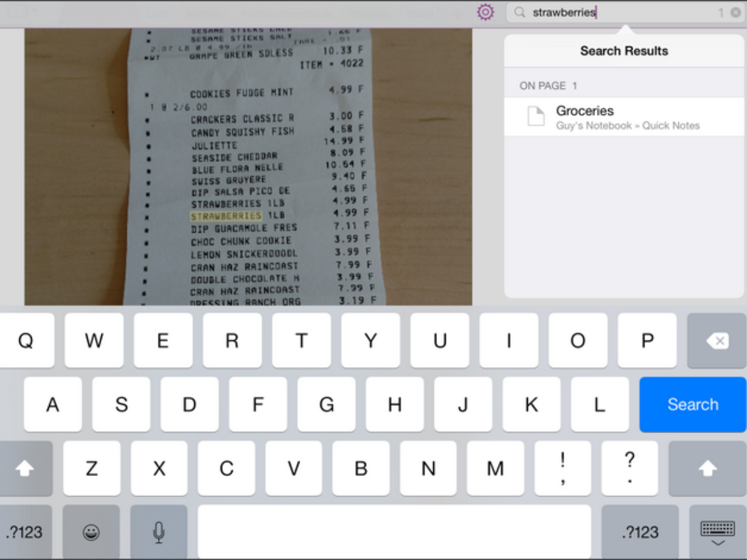Tap the I key

[x=509, y=340]
